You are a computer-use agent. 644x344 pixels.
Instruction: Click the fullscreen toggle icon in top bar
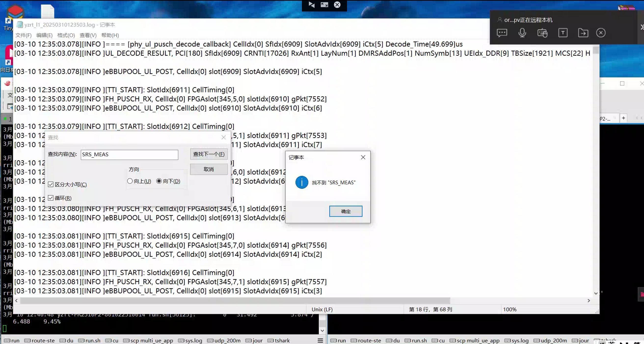pyautogui.click(x=324, y=4)
